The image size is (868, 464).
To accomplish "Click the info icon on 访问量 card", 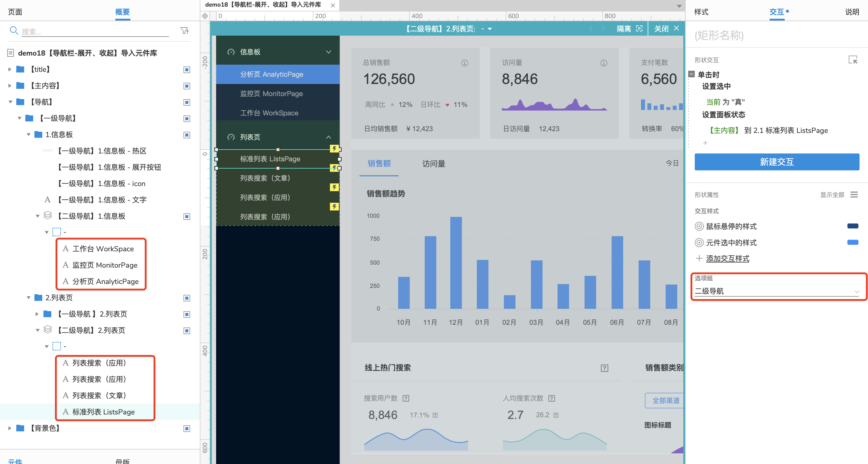I will pos(604,63).
